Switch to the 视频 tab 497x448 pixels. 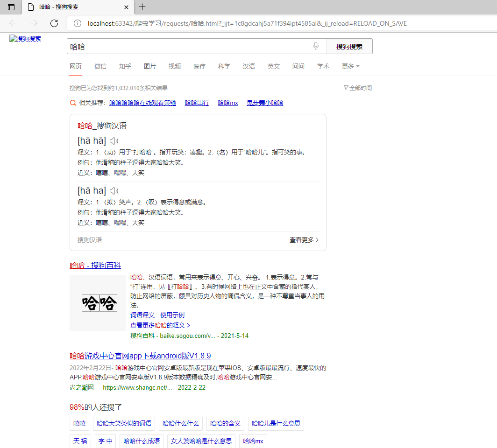tap(175, 66)
